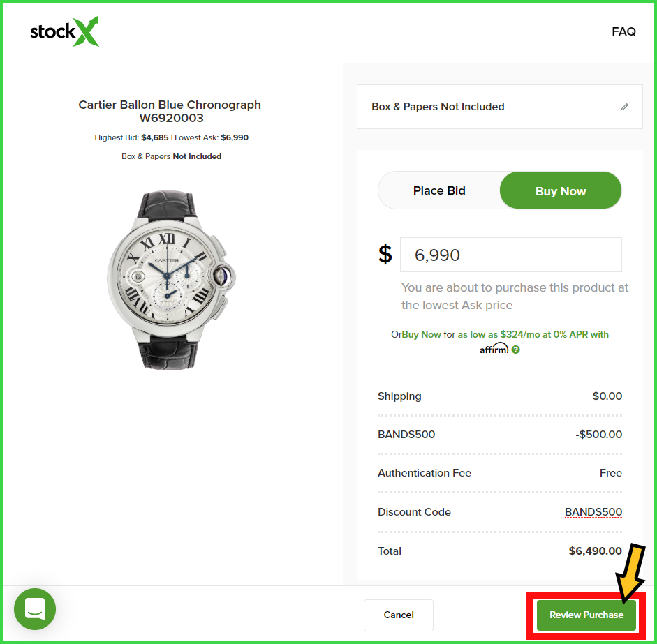The height and width of the screenshot is (644, 657).
Task: Click the BANDS500 discount code field
Action: coord(593,511)
